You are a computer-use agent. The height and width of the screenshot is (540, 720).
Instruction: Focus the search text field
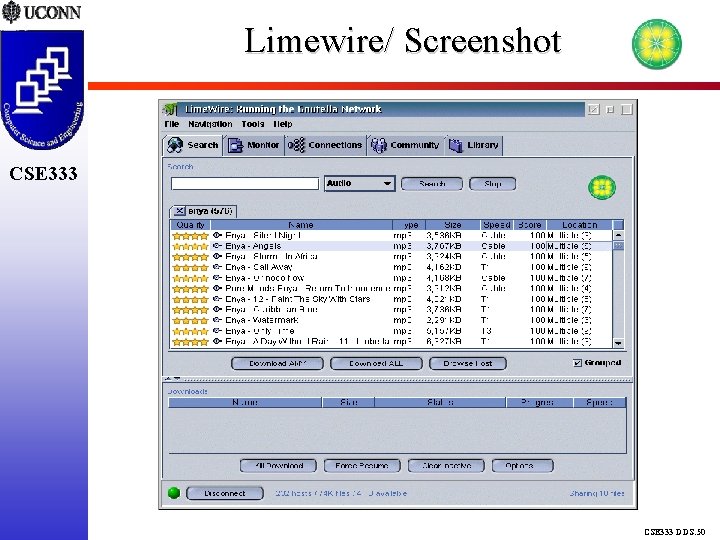(245, 184)
